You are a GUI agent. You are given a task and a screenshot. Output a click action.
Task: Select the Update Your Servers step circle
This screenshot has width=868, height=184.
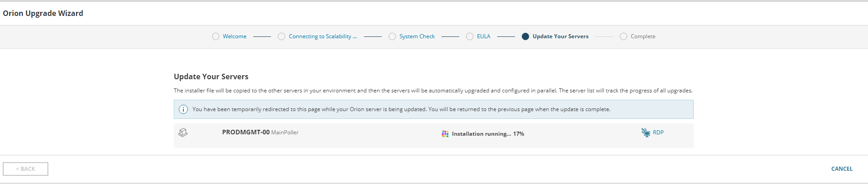coord(525,36)
